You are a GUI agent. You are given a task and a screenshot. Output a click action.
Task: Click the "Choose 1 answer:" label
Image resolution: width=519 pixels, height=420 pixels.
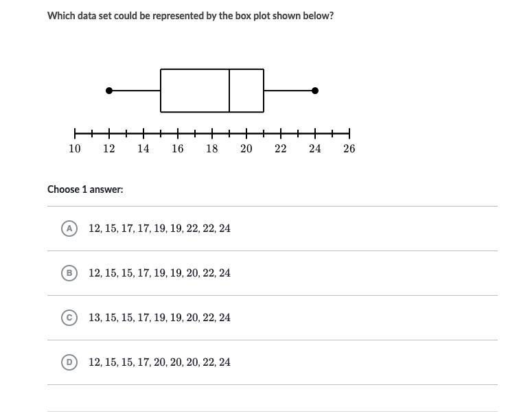(x=85, y=189)
